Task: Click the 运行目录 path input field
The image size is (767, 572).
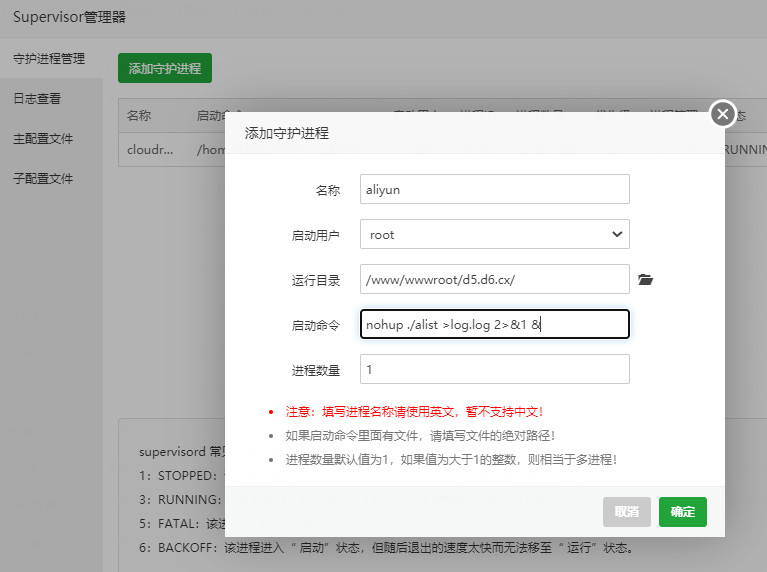Action: click(x=495, y=279)
